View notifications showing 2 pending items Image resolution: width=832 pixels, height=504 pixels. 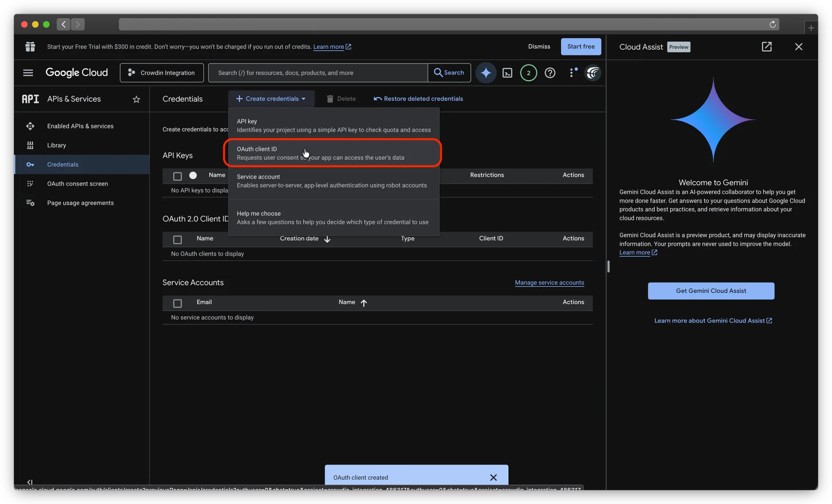pos(529,73)
